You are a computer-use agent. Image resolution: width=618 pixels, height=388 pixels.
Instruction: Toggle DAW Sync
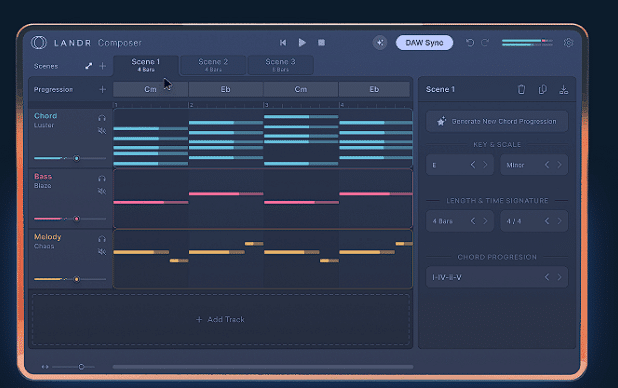[x=424, y=43]
